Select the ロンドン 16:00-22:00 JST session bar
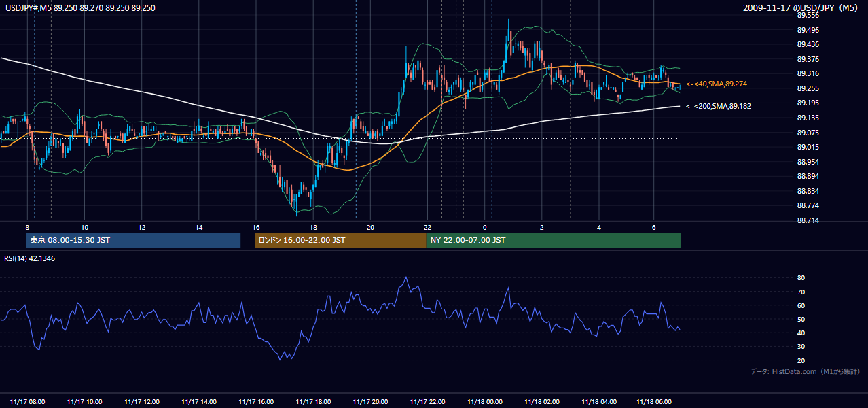This screenshot has height=408, width=868. (340, 240)
